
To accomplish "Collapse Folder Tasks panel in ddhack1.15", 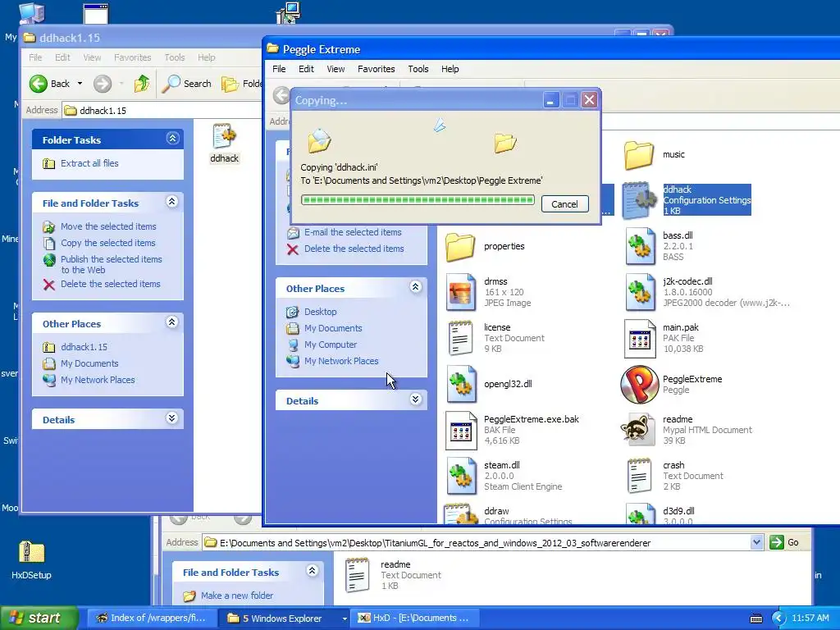I will (172, 139).
